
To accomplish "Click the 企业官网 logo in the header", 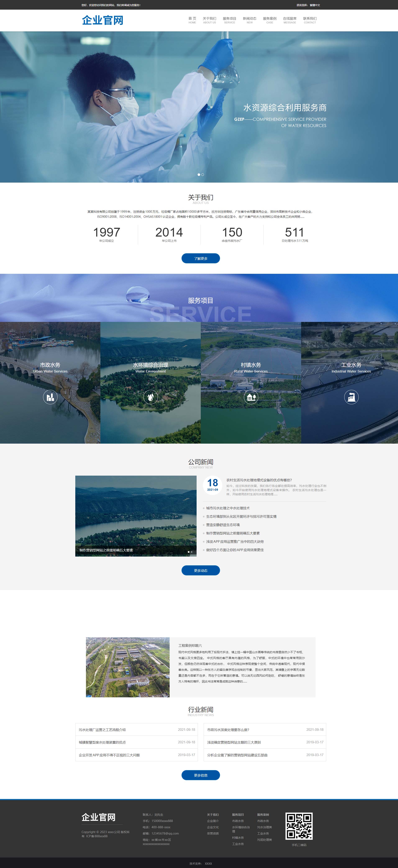I will point(102,20).
